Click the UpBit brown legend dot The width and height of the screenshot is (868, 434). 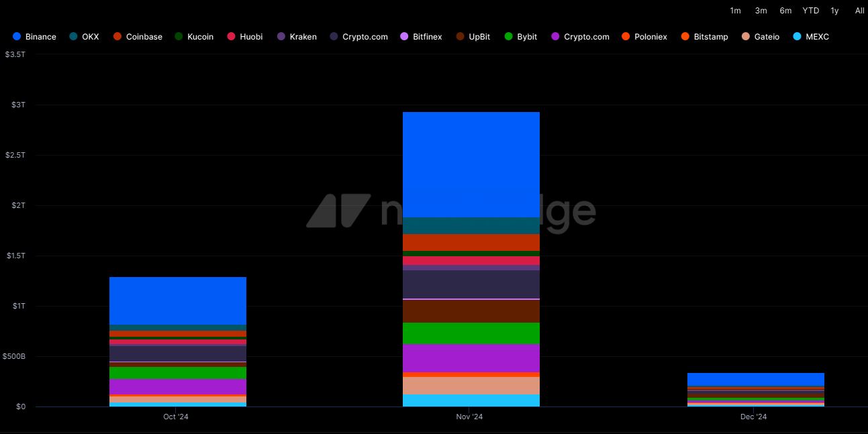pyautogui.click(x=460, y=37)
